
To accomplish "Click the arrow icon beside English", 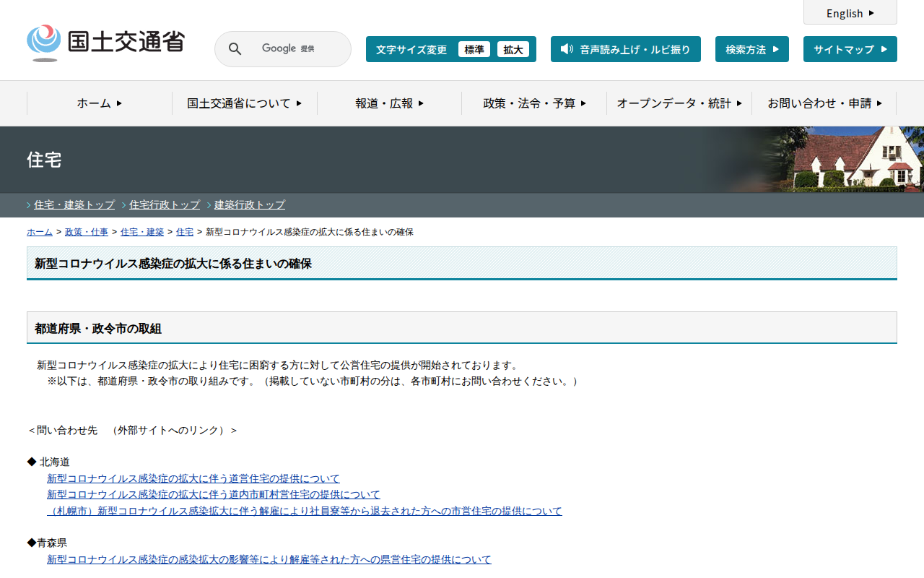I will coord(871,13).
